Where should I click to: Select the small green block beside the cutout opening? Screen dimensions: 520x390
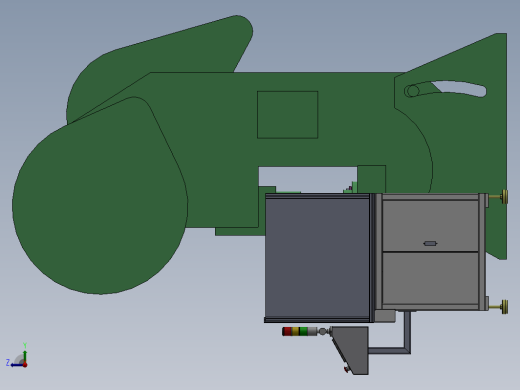372,179
